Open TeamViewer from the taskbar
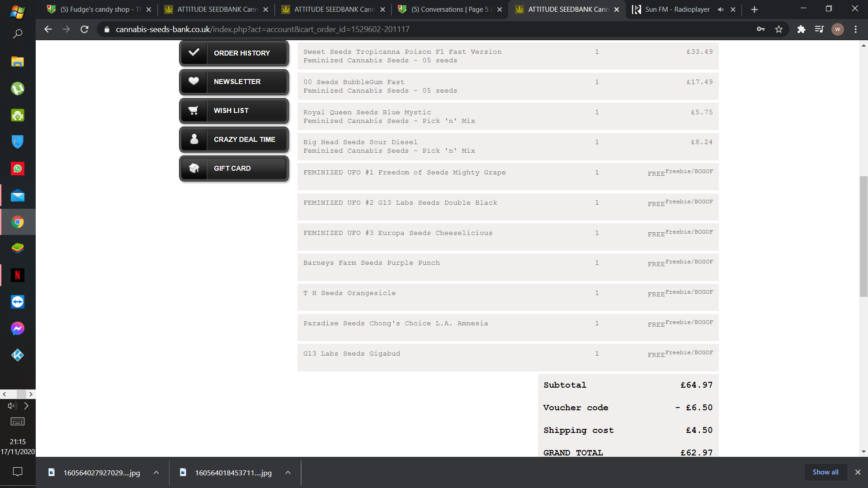 click(18, 302)
